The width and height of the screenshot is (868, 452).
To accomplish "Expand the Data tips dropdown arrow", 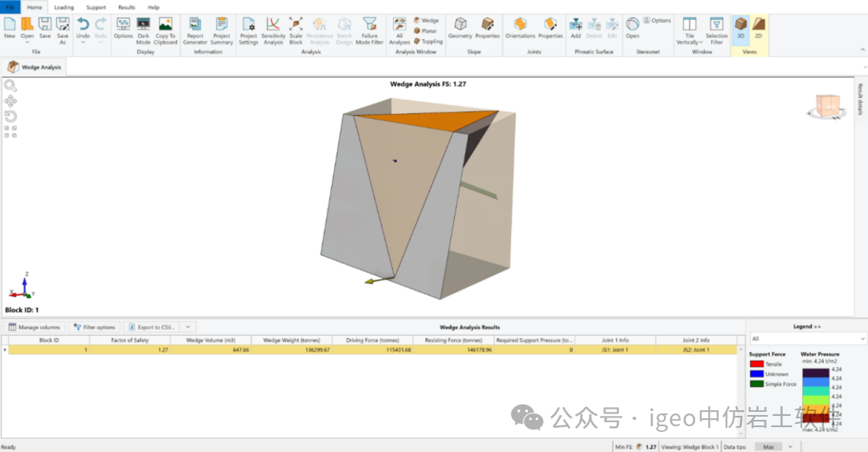I will tap(791, 446).
